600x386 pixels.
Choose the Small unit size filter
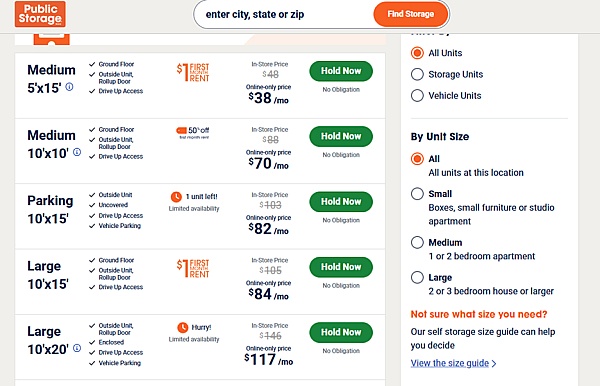tap(417, 194)
